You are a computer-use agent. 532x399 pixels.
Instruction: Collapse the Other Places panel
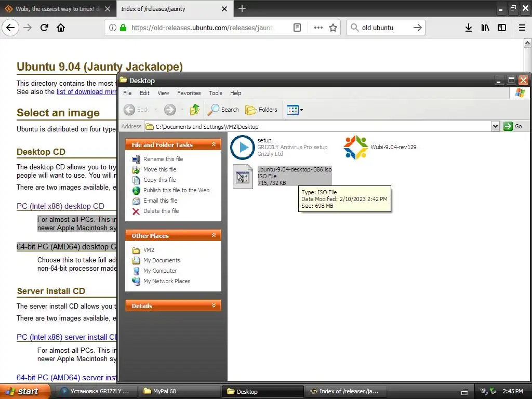pyautogui.click(x=214, y=235)
